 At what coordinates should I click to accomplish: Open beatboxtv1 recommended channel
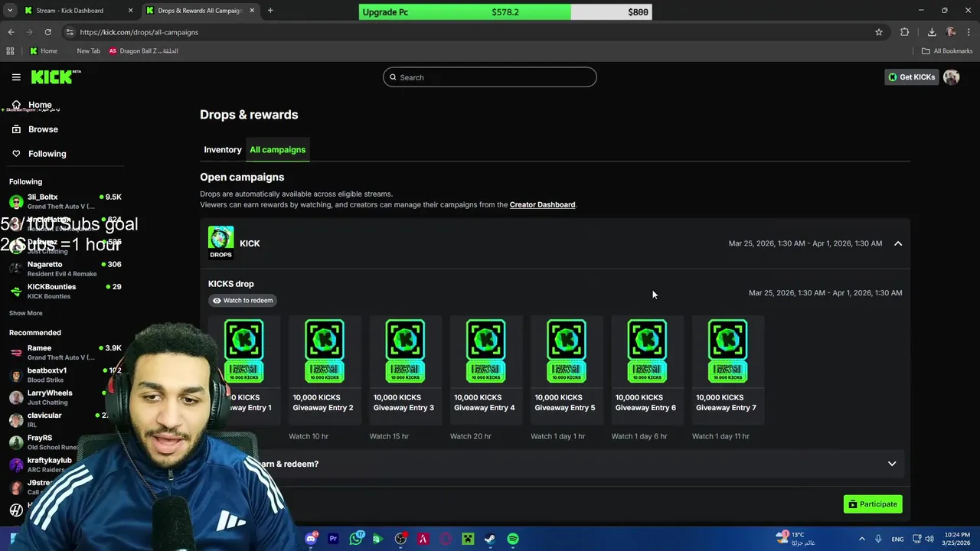point(65,375)
